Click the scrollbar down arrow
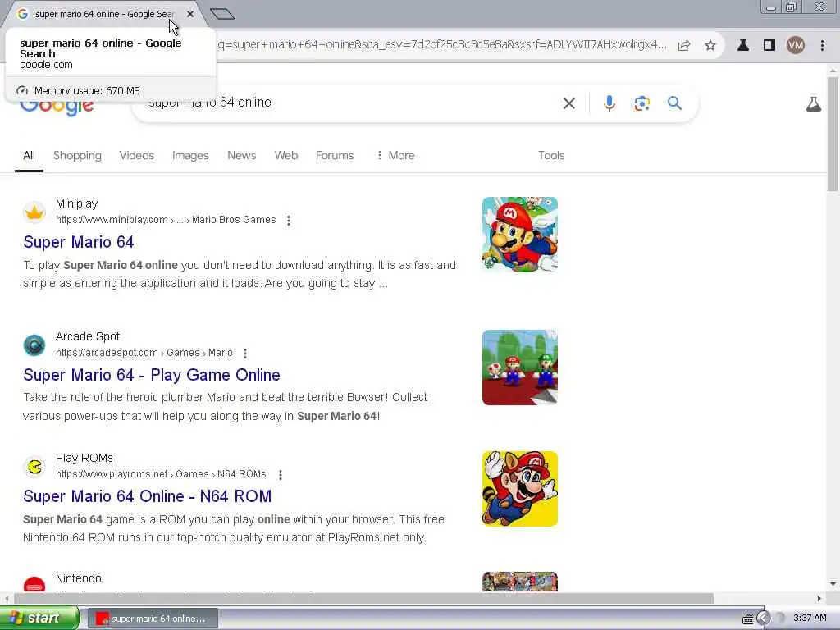The height and width of the screenshot is (630, 840). pyautogui.click(x=833, y=584)
